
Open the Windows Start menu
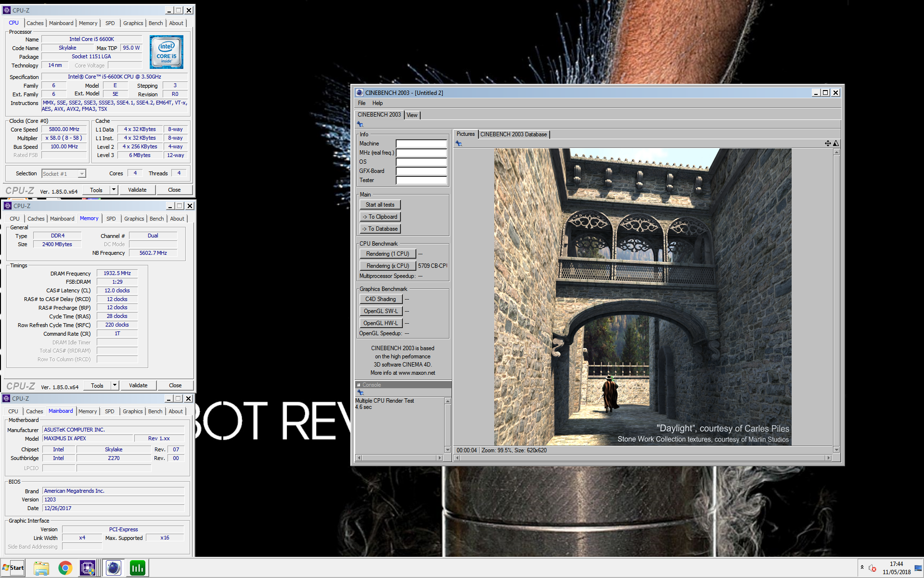(13, 568)
